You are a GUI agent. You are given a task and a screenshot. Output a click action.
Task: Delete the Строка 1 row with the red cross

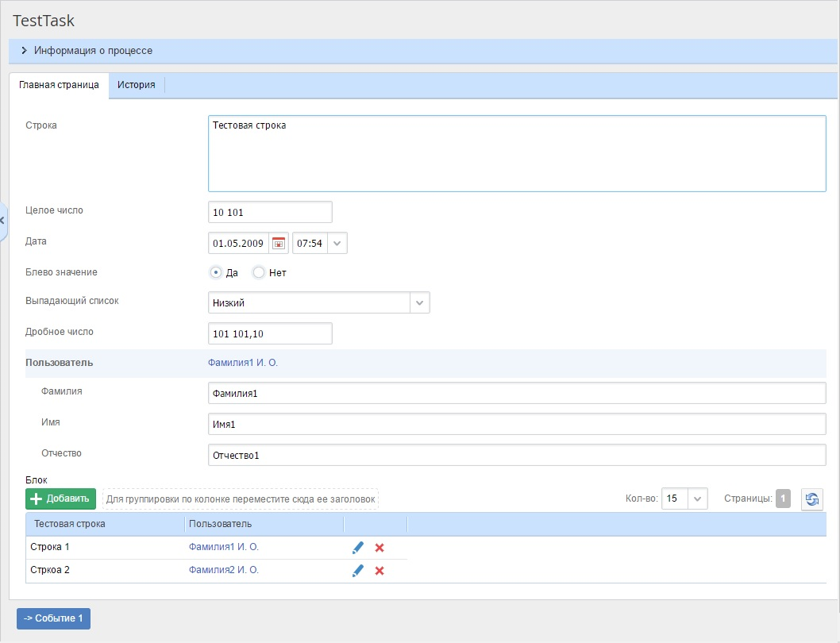pos(380,548)
